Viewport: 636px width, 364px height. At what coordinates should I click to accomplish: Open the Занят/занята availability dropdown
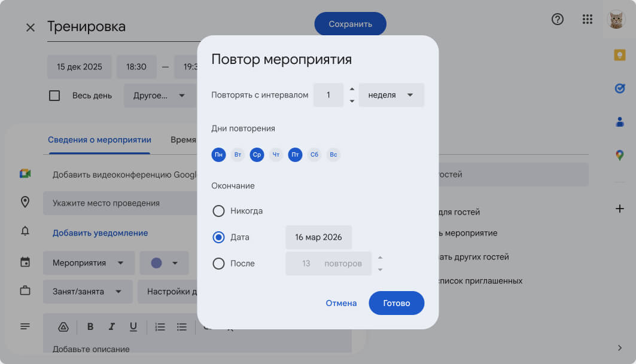point(88,292)
